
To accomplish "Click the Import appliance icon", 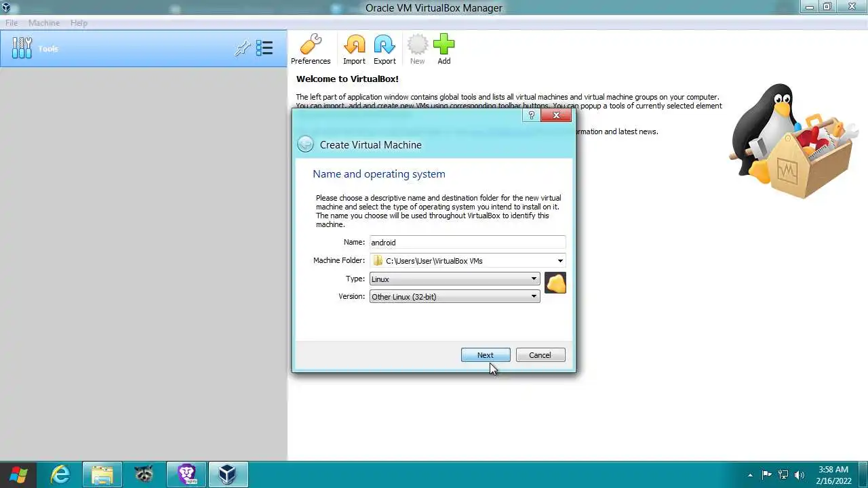I will coord(354,49).
